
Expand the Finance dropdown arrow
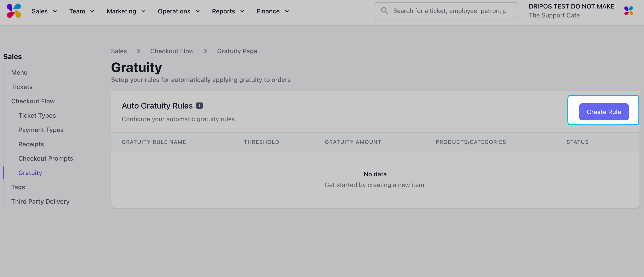coord(287,11)
